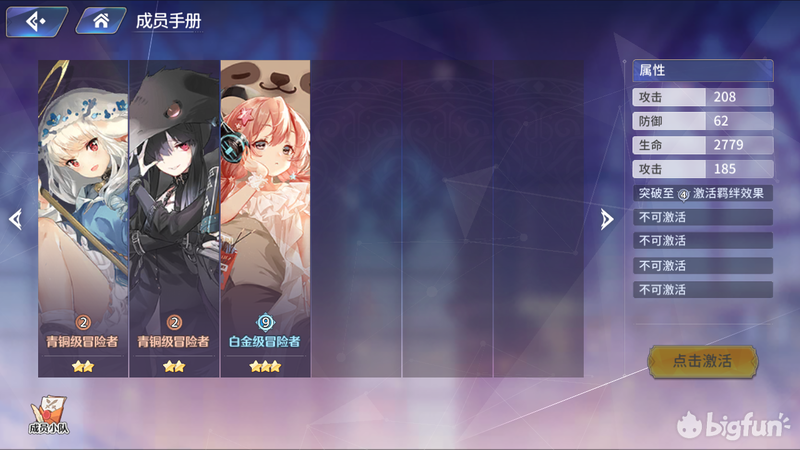Select the first 不可激活 bond entry
Viewport: 800px width, 450px height.
(703, 217)
